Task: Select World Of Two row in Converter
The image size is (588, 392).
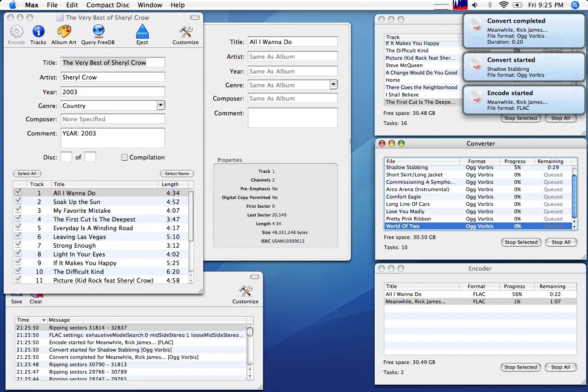Action: 478,226
